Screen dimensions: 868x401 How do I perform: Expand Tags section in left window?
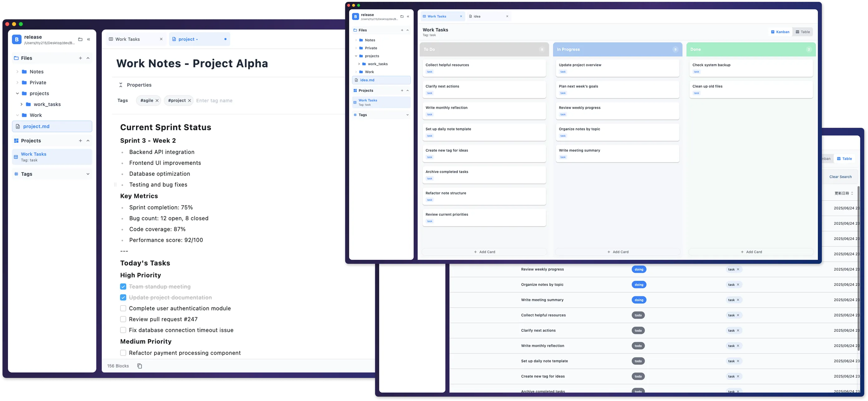tap(88, 174)
